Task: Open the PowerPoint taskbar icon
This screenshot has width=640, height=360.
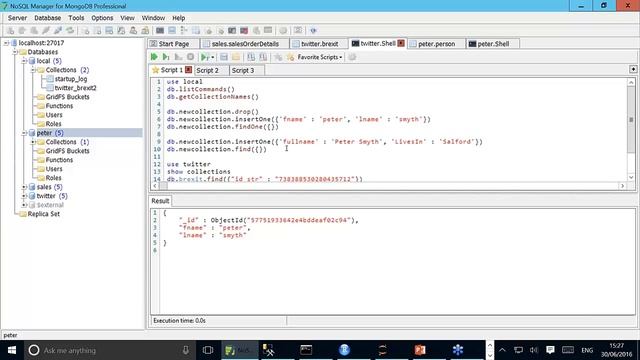Action: point(420,350)
